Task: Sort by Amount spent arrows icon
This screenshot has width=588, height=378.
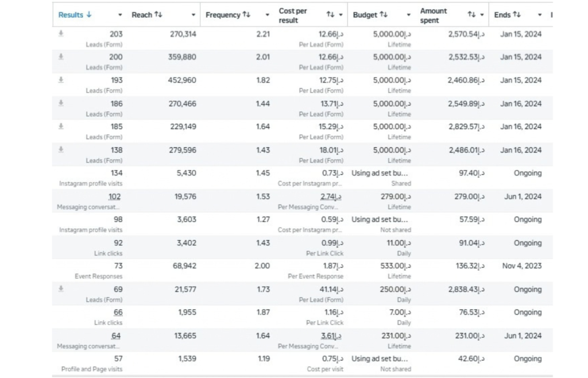Action: pos(471,14)
